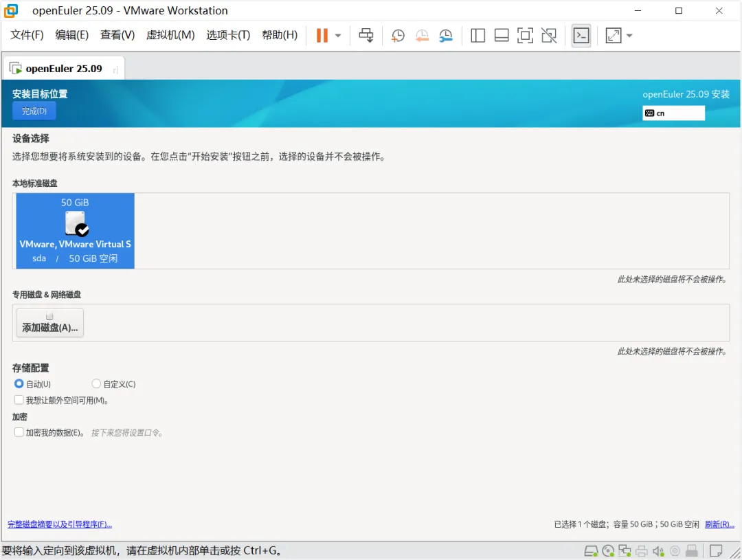Open the stretch display dropdown arrow
This screenshot has width=742, height=560.
[629, 36]
